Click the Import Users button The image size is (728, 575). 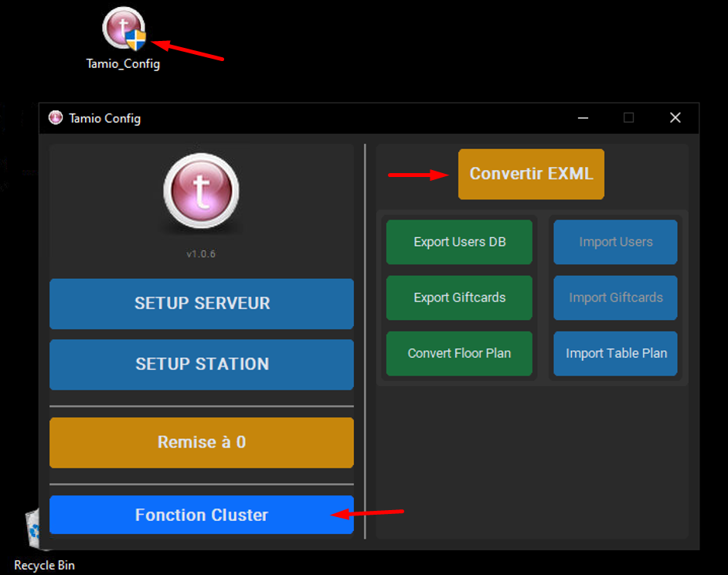coord(616,242)
